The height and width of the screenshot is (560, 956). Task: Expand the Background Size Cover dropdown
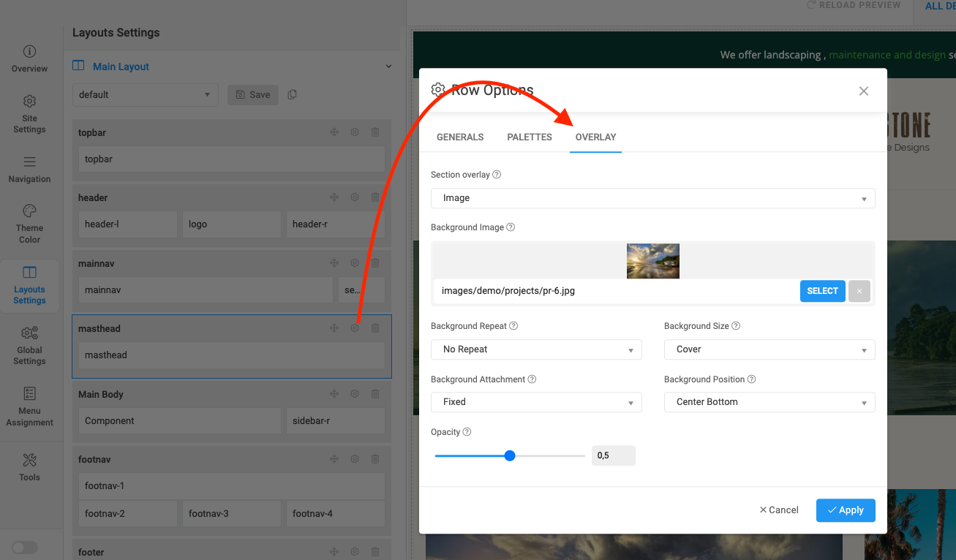769,349
